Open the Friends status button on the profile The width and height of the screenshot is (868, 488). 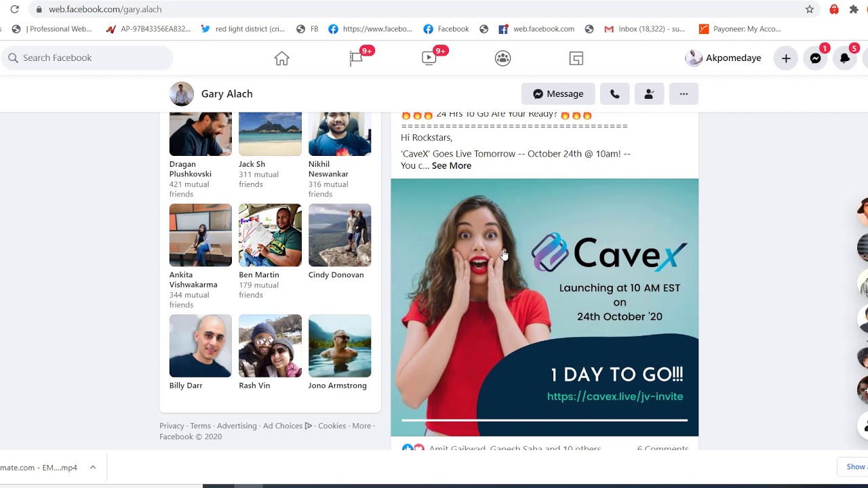pos(649,94)
